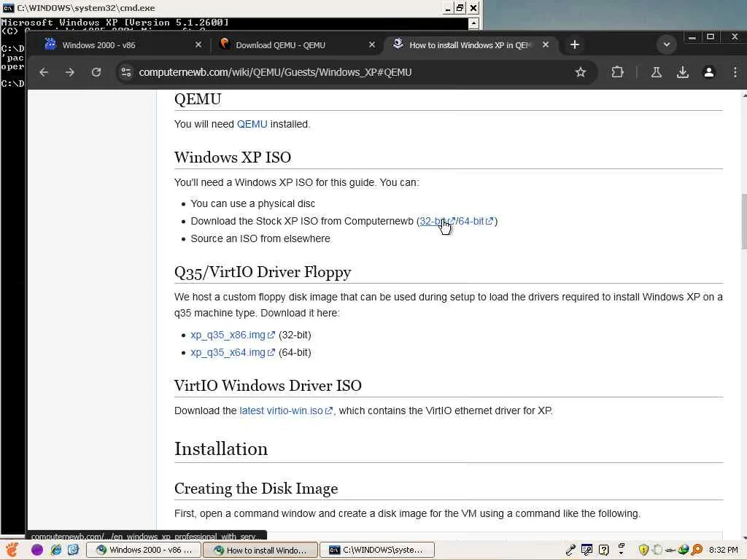747x560 pixels.
Task: Switch to the cmd.exe taskbar button
Action: click(x=377, y=550)
